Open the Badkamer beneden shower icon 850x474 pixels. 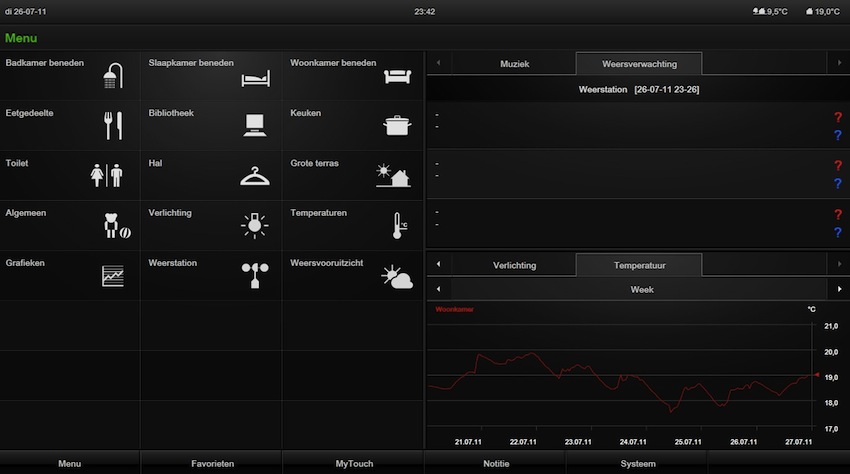pos(113,76)
